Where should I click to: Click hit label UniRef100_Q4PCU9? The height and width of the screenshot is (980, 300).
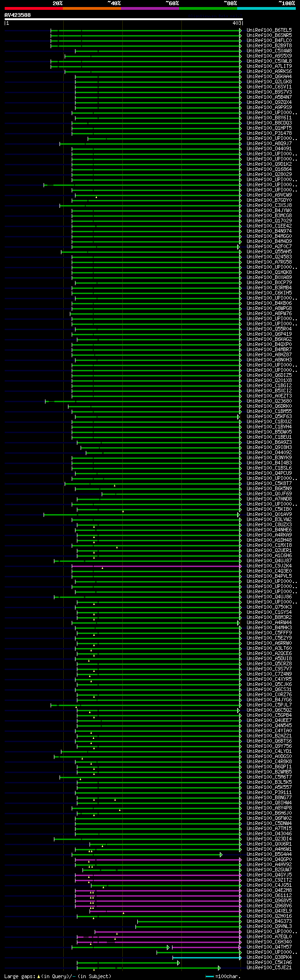click(x=269, y=473)
